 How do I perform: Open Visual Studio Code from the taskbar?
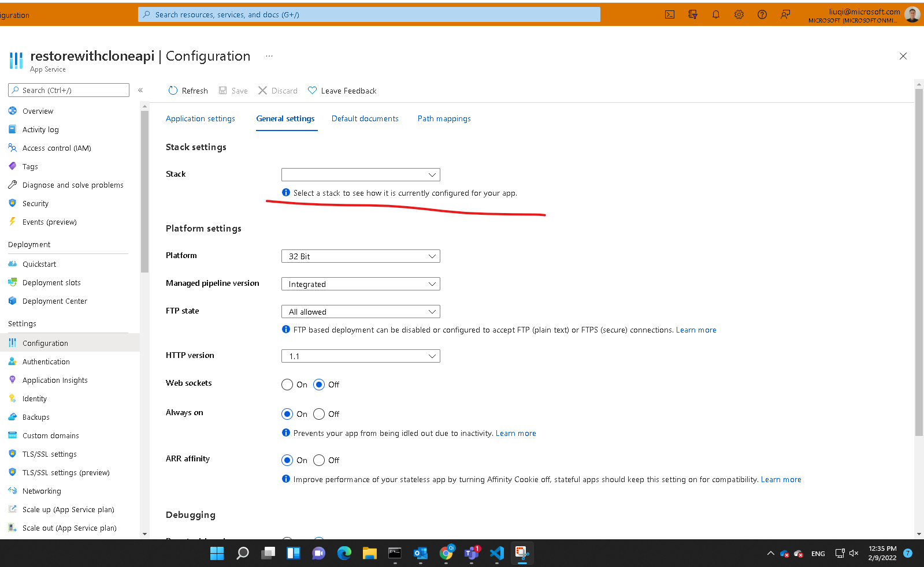click(497, 553)
